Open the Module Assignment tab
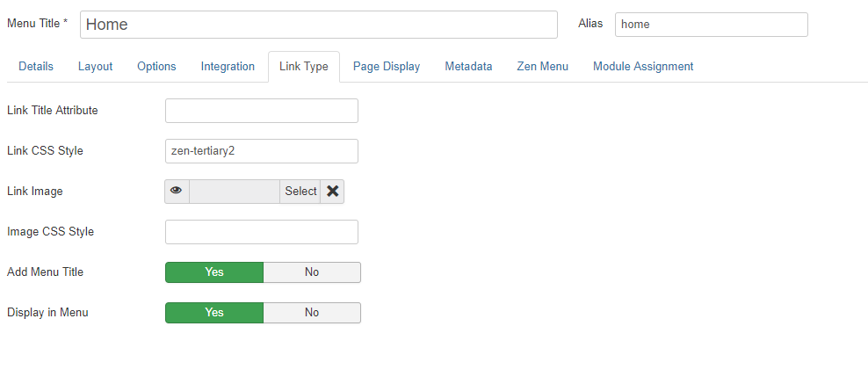868x384 pixels. pos(643,67)
